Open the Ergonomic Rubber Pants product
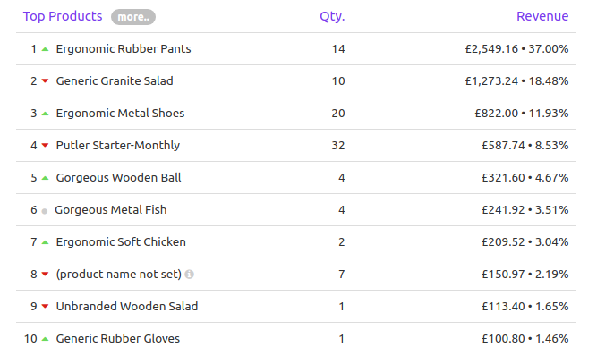 pos(124,49)
